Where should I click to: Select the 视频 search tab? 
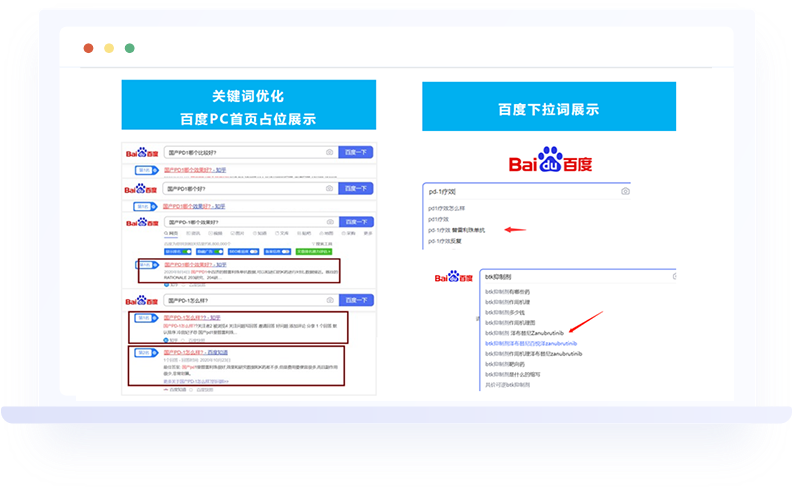pos(215,233)
